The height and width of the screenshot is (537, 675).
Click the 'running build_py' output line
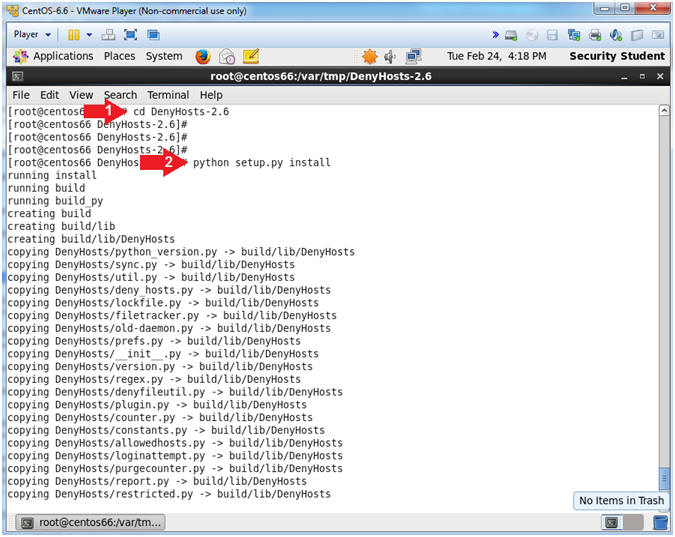56,201
